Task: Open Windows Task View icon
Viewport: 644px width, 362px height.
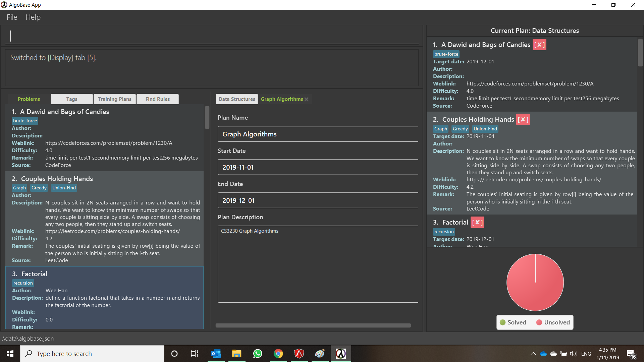Action: point(195,354)
